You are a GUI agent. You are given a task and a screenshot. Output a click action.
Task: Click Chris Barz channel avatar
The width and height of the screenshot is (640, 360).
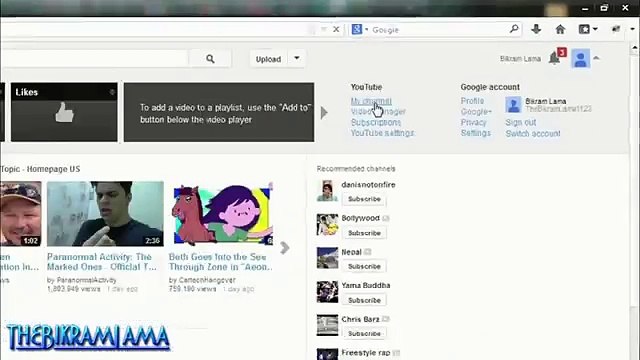327,325
